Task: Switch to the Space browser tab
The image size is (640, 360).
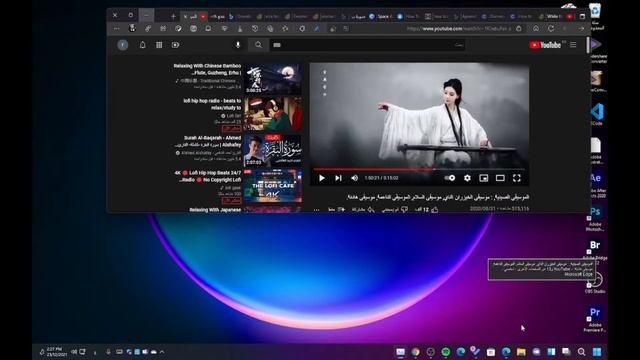Action: tap(382, 16)
